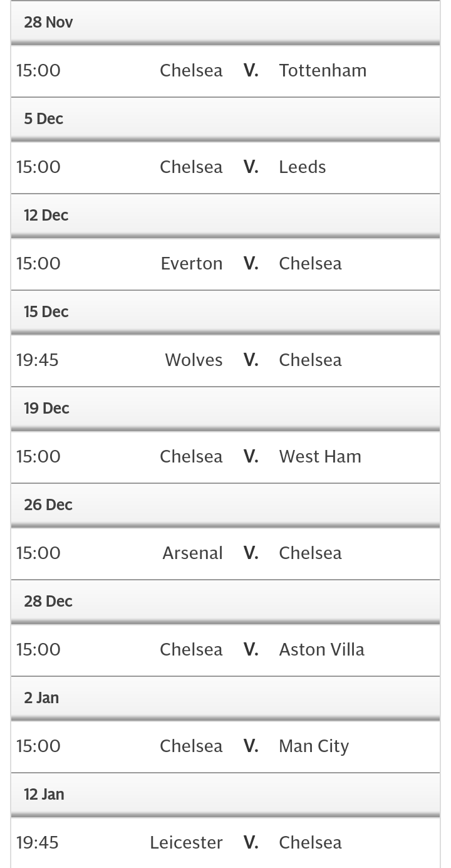Open the 2 Jan date header
Screen dimensions: 451x868
click(x=41, y=698)
